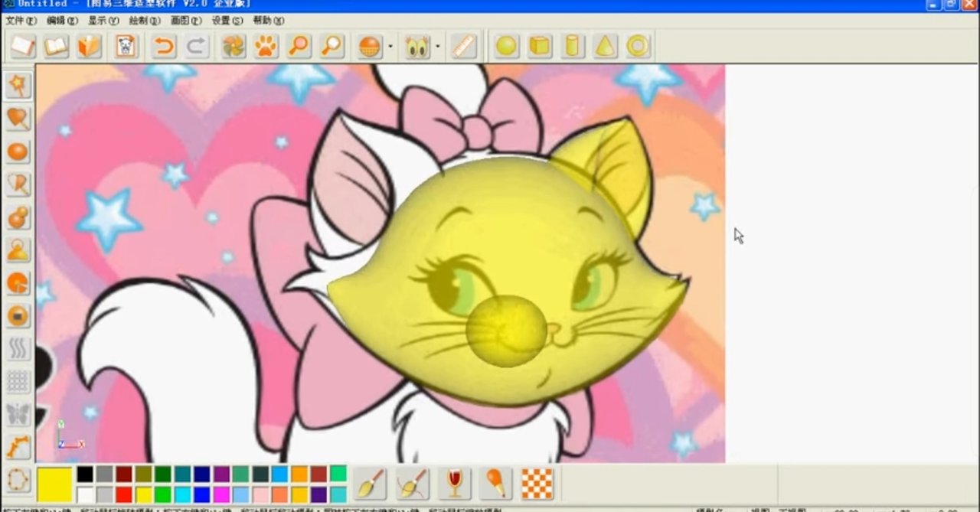Screen dimensions: 980x512
Task: Pick the dark purple color swatch
Action: coord(318,494)
